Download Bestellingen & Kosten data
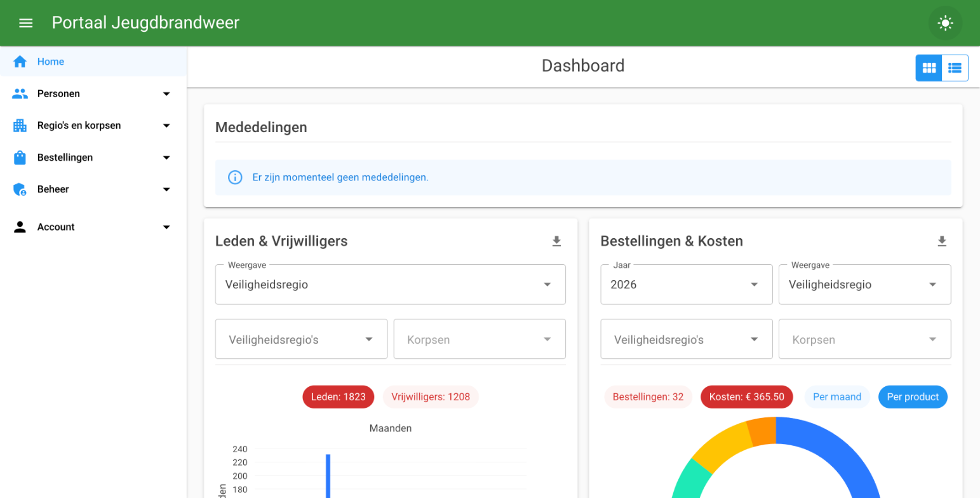 click(x=942, y=241)
